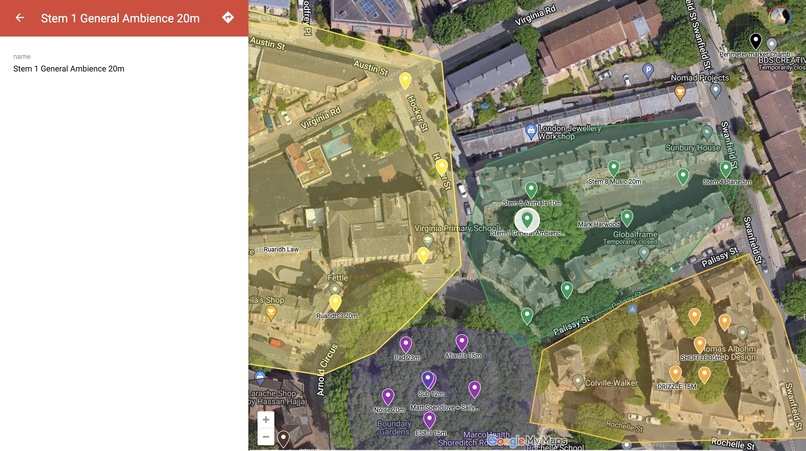The height and width of the screenshot is (451, 806).
Task: Select the purple pin above Boundary Gardens' 15m label
Action: point(429,420)
